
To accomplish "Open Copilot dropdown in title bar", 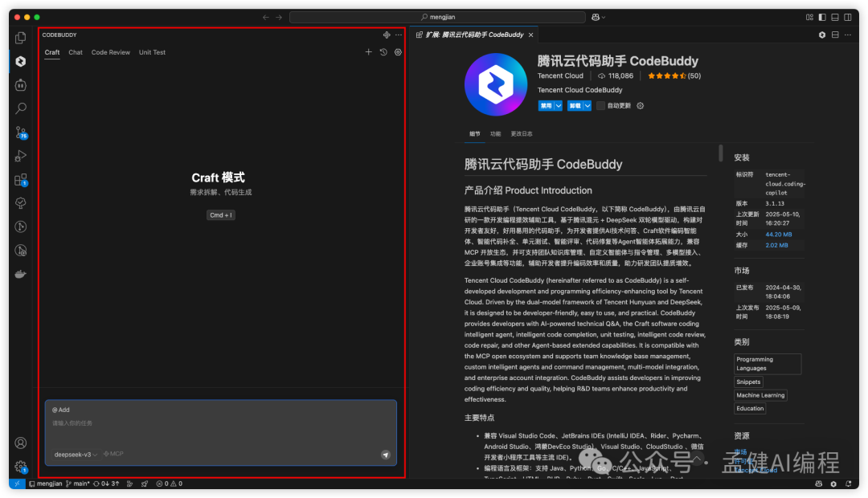I will pyautogui.click(x=599, y=17).
